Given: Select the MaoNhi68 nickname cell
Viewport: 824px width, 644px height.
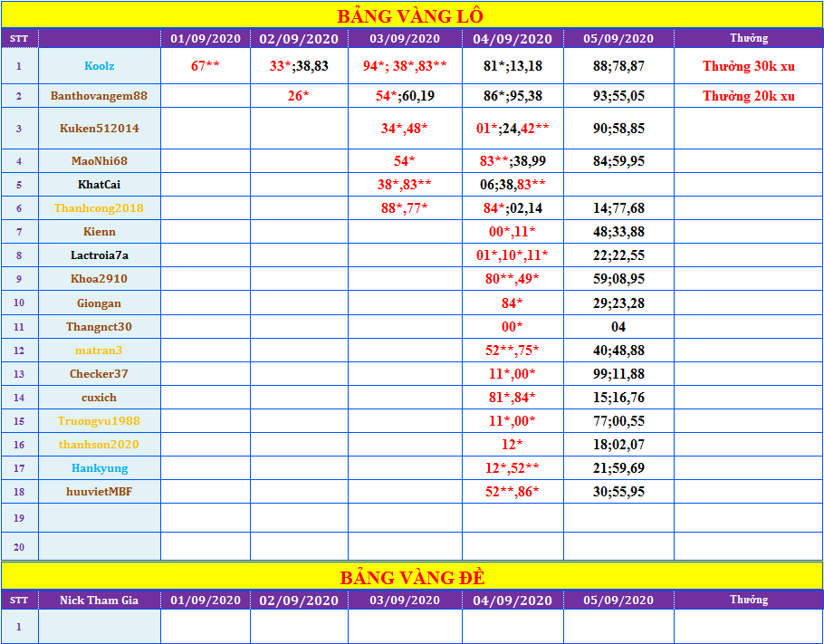Looking at the screenshot, I should pyautogui.click(x=100, y=161).
